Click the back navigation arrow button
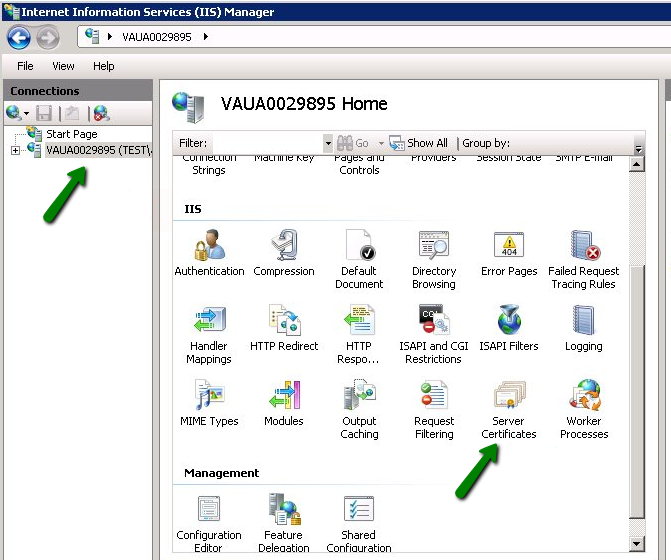The width and height of the screenshot is (671, 560). click(18, 37)
